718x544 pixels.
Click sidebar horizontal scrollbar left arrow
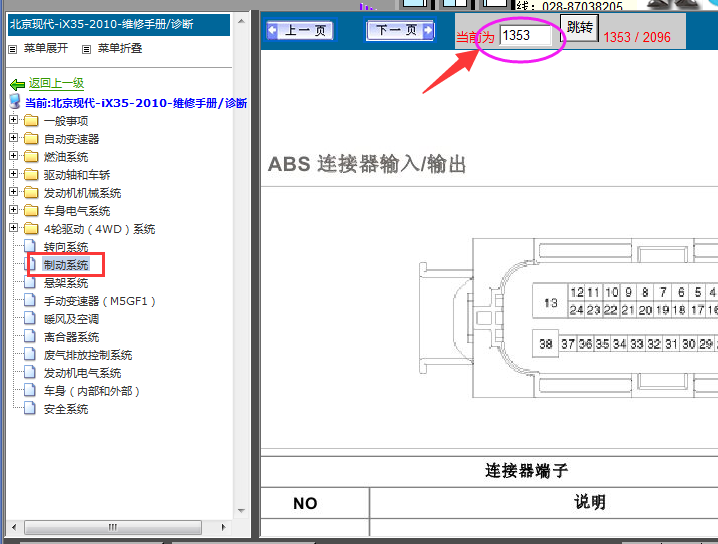point(14,527)
